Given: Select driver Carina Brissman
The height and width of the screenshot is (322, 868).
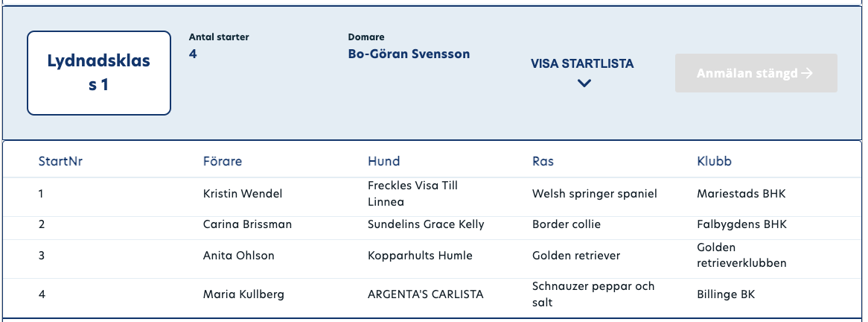Looking at the screenshot, I should click(x=247, y=224).
